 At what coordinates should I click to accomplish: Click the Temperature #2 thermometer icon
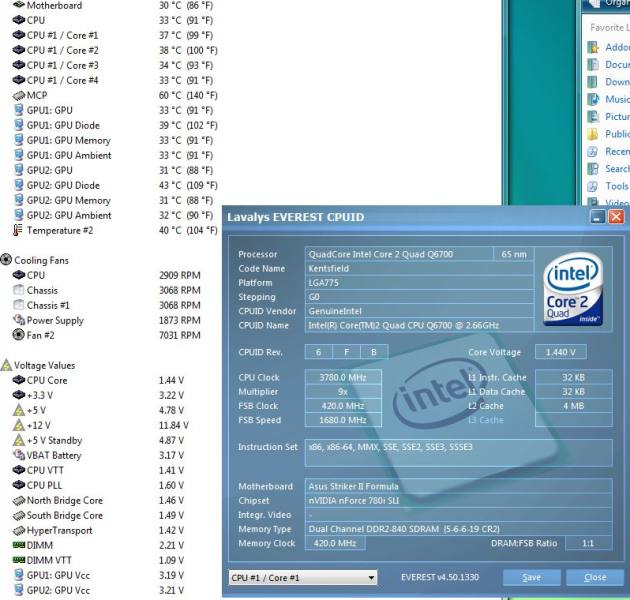coord(17,230)
